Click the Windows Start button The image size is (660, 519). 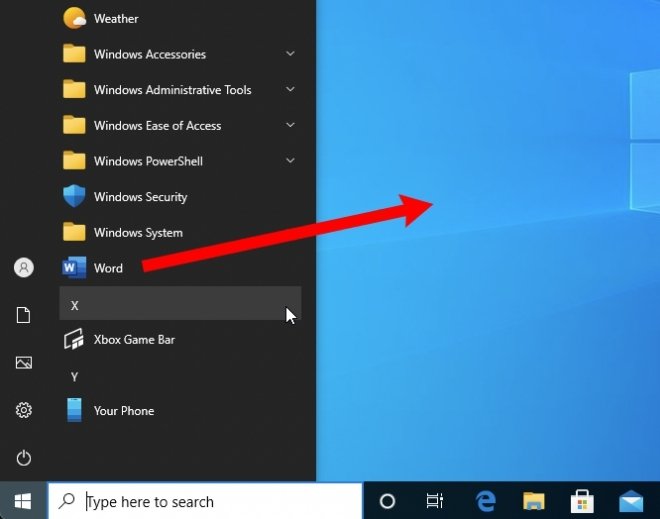(x=23, y=501)
